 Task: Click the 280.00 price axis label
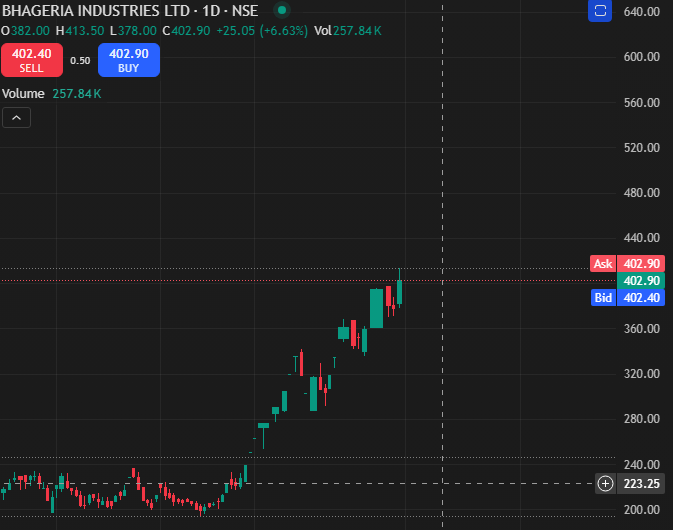[642, 419]
